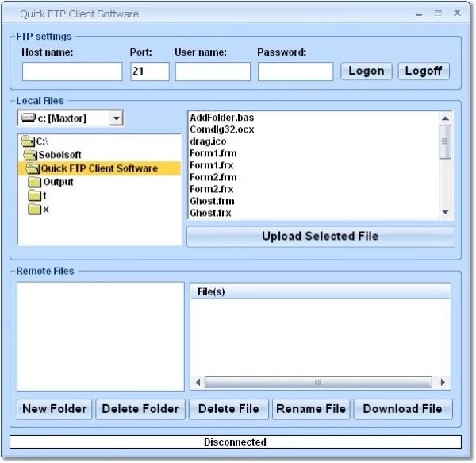Click the remote files horizontal scrollbar thumb
Screen dimensions: 476x463
click(318, 382)
